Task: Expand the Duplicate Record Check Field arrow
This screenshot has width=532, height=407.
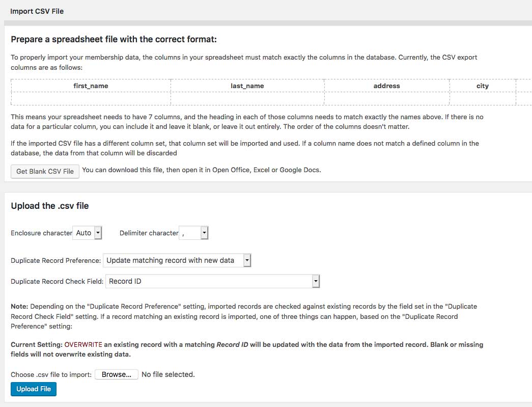Action: (316, 281)
